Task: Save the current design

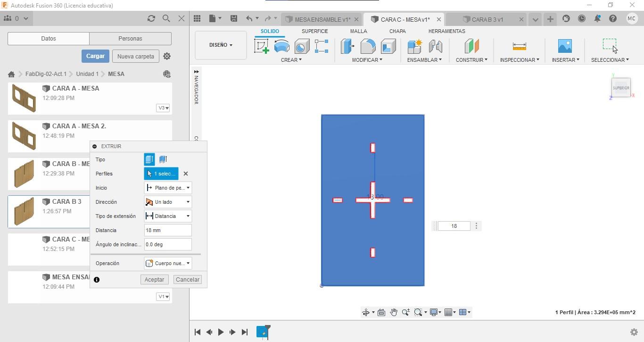Action: pos(233,18)
